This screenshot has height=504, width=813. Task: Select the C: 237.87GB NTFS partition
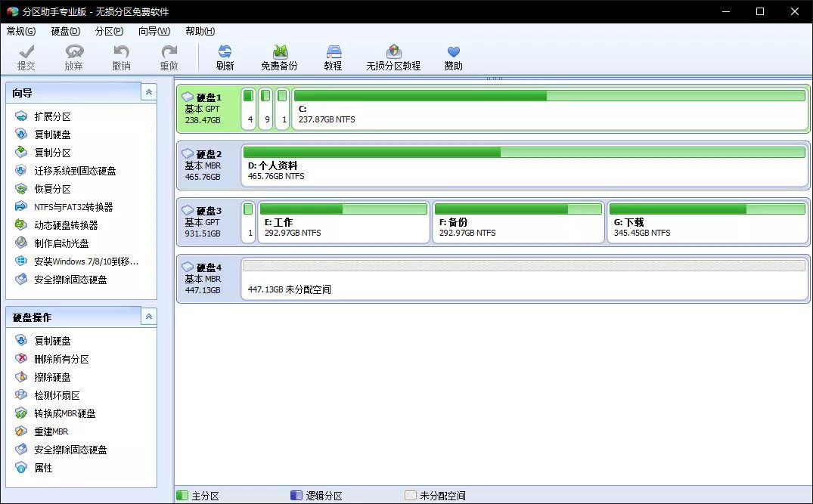pyautogui.click(x=550, y=109)
